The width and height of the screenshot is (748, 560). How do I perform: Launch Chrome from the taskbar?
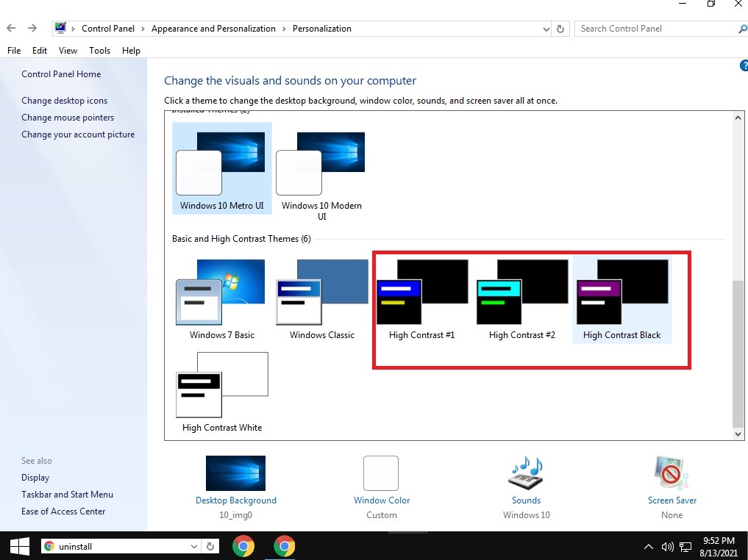(243, 546)
